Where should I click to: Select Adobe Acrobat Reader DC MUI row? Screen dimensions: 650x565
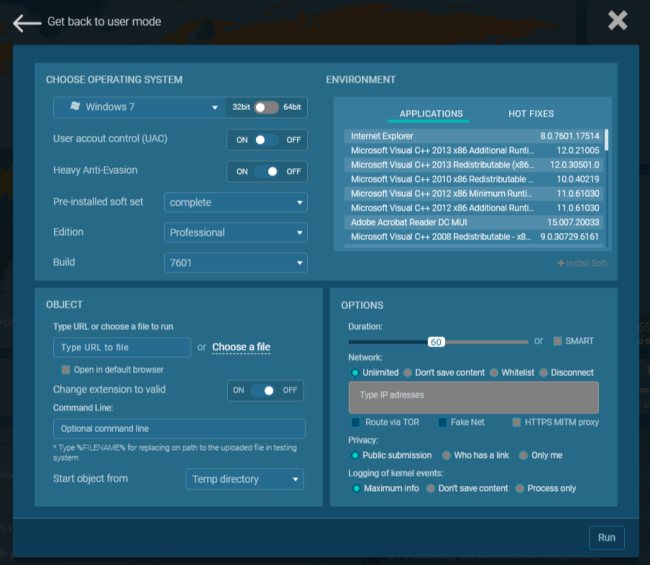(x=475, y=222)
